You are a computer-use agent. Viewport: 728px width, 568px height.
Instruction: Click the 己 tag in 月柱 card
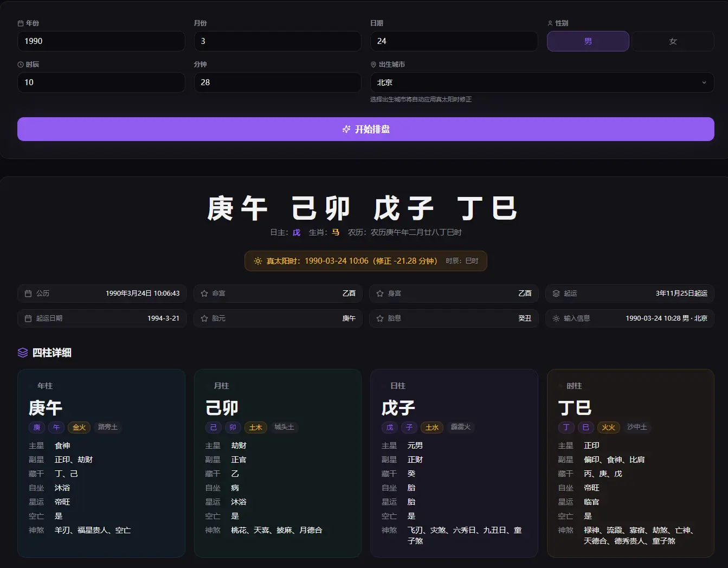pyautogui.click(x=214, y=427)
